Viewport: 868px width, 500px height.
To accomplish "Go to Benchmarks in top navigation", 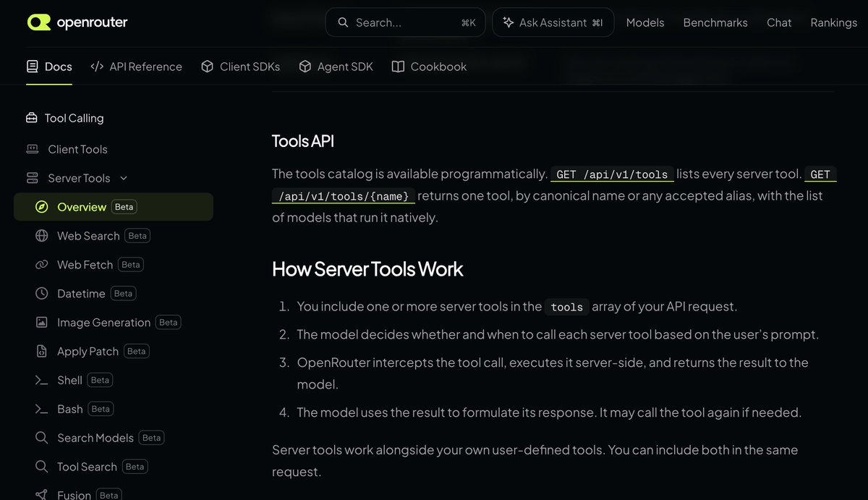I will (x=715, y=22).
